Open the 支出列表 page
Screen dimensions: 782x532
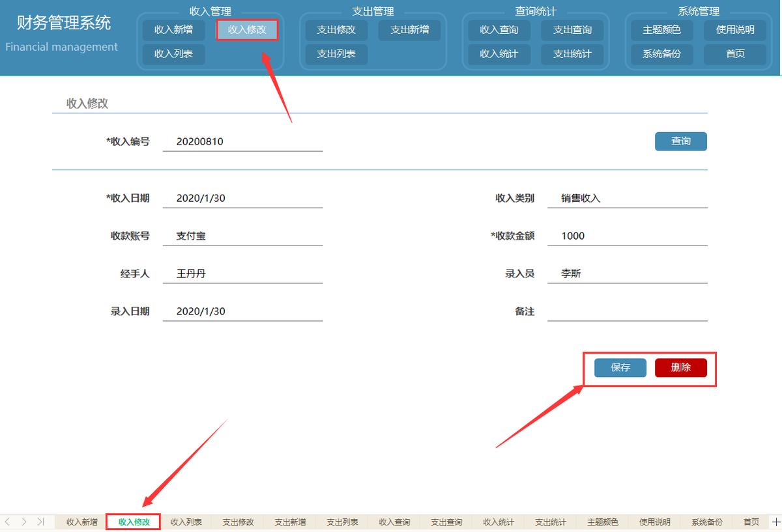tap(336, 54)
